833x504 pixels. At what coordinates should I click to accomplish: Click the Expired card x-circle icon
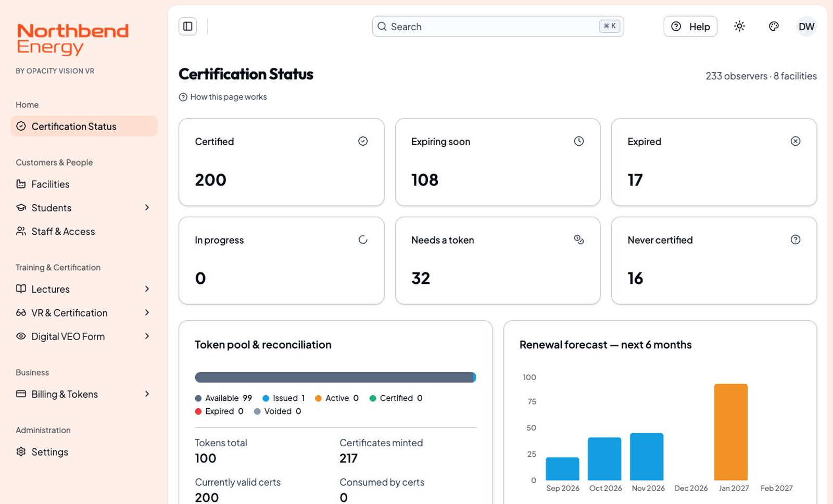click(x=796, y=141)
